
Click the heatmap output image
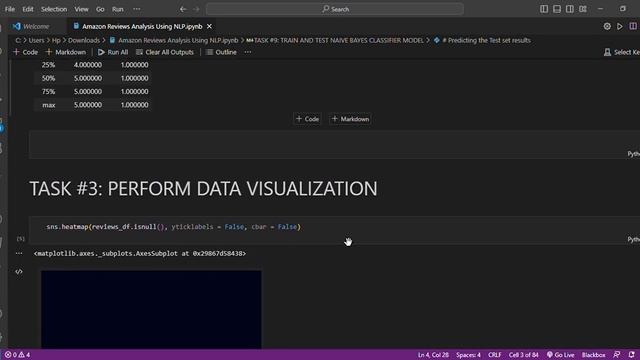tap(151, 309)
